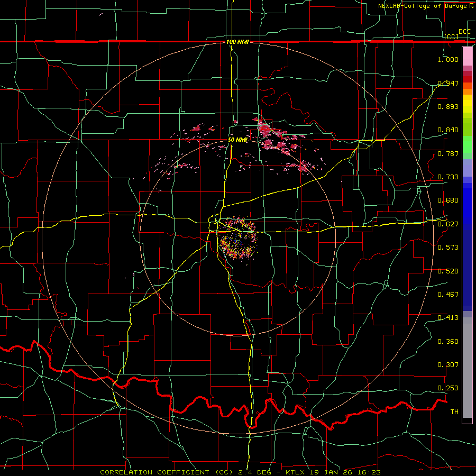Click the circular radar clutter cluster at center
This screenshot has height=476, width=476.
coord(239,239)
